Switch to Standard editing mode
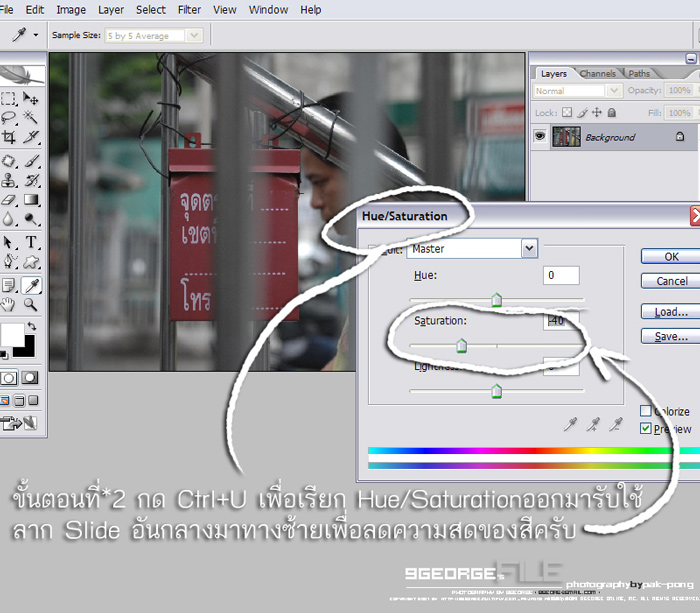Image resolution: width=700 pixels, height=613 pixels. pos(8,378)
